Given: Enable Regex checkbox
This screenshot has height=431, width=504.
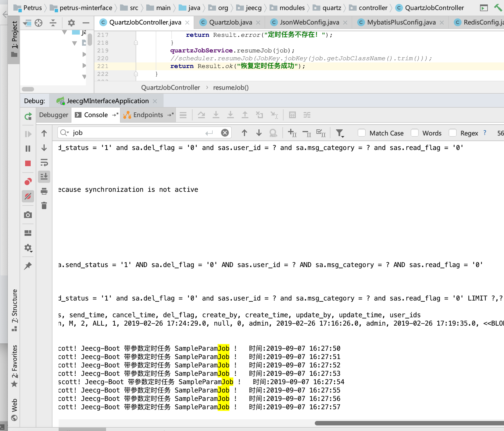Looking at the screenshot, I should coord(453,133).
